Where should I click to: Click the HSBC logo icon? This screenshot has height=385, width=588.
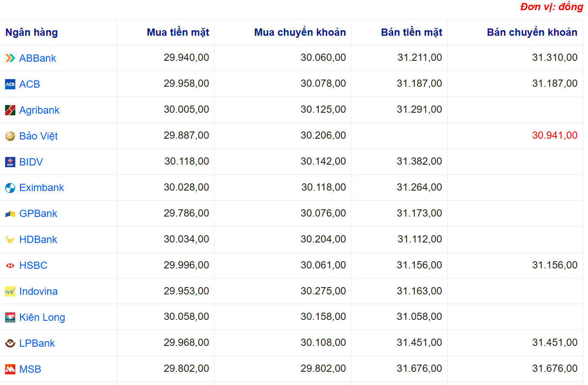[10, 265]
